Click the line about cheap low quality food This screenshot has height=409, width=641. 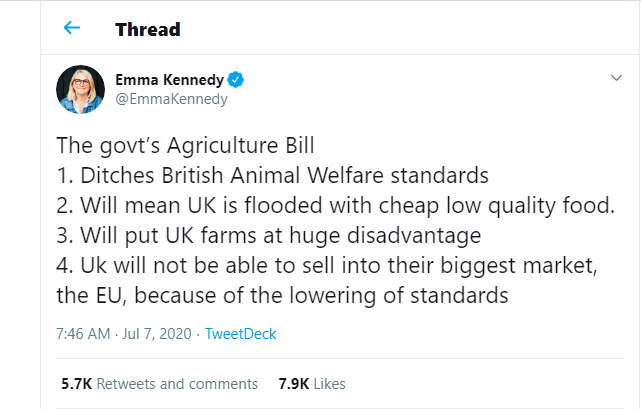336,205
